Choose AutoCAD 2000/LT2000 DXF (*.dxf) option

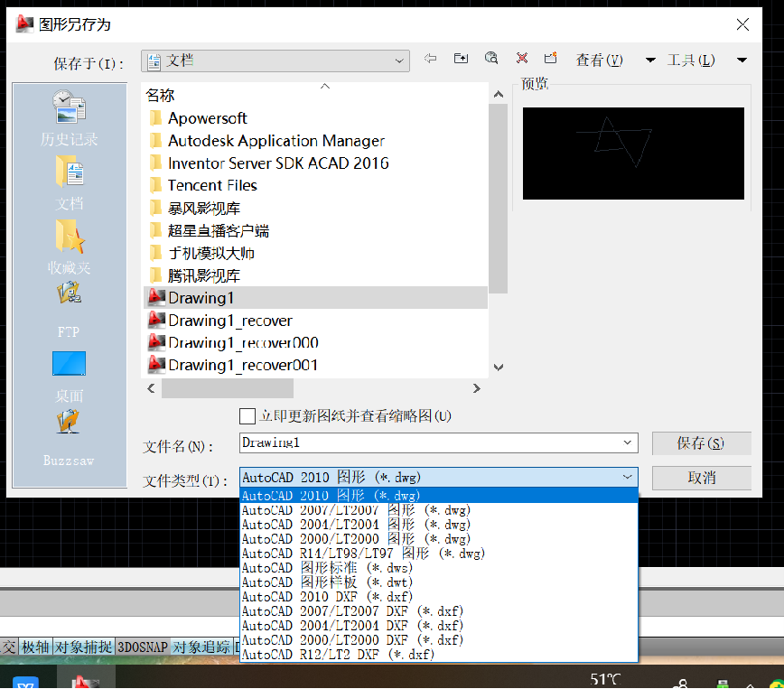point(439,640)
